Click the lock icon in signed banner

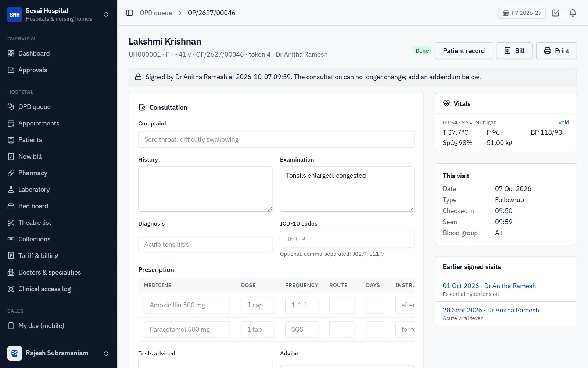click(x=138, y=77)
